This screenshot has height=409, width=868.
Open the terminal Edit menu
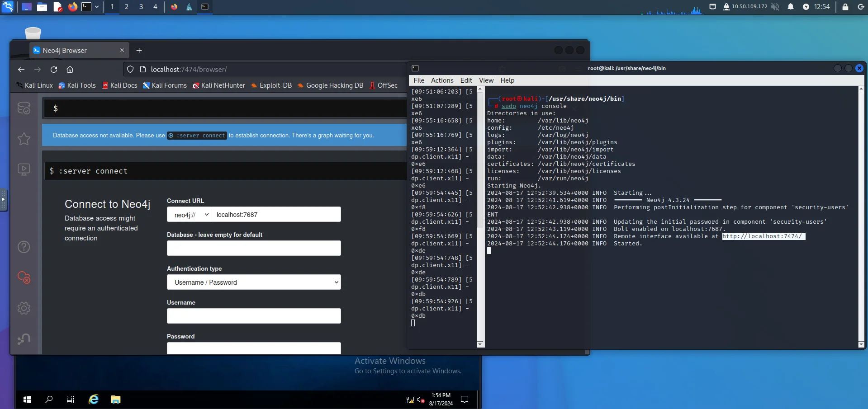[x=466, y=80]
